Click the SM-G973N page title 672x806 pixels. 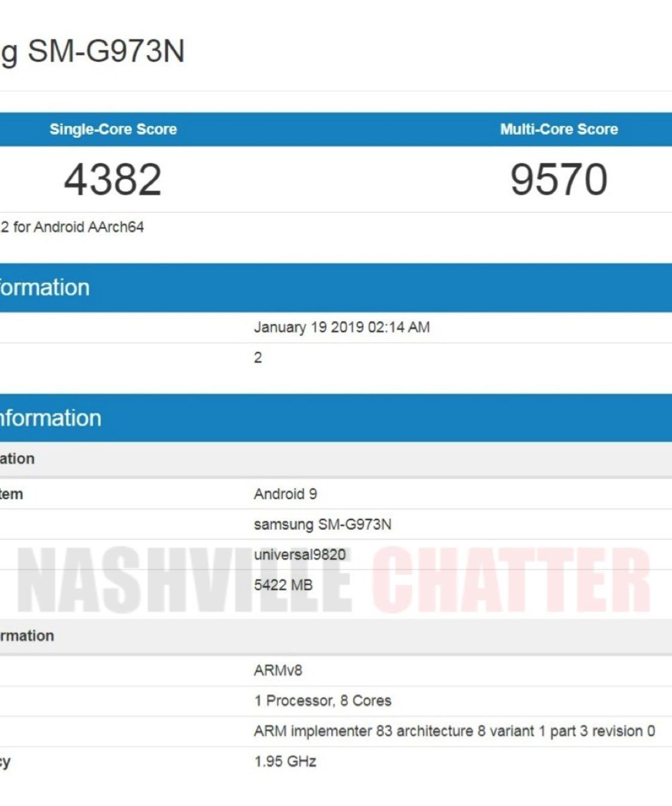pos(93,51)
